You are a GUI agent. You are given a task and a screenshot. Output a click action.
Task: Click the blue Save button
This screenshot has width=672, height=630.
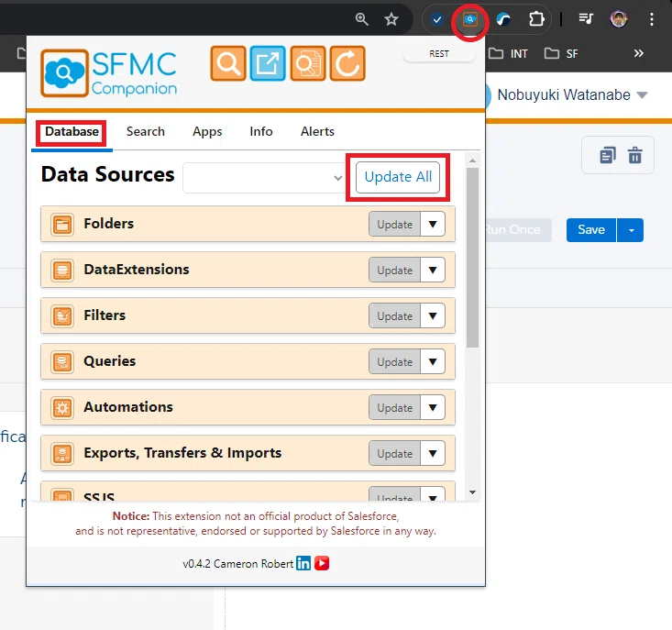click(591, 230)
